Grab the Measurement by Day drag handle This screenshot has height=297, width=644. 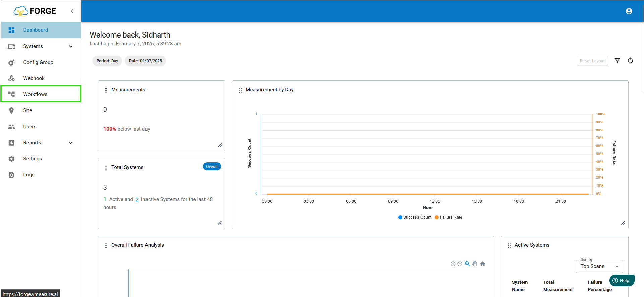tap(240, 90)
